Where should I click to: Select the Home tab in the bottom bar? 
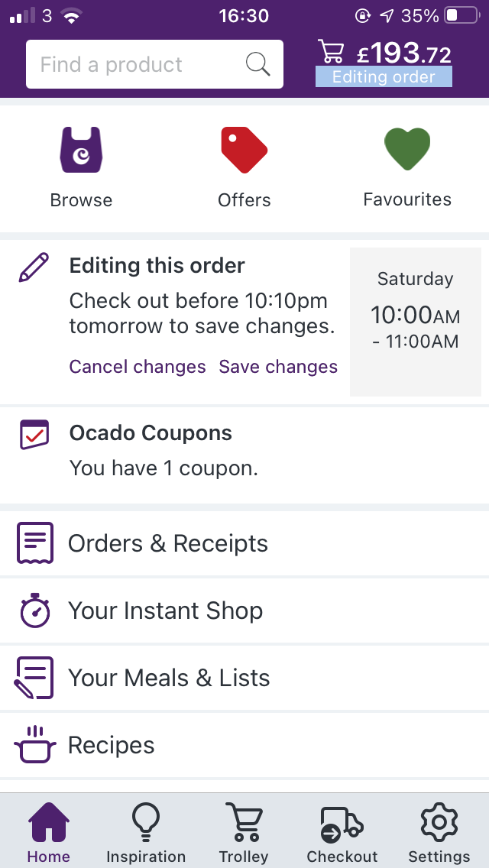tap(48, 831)
